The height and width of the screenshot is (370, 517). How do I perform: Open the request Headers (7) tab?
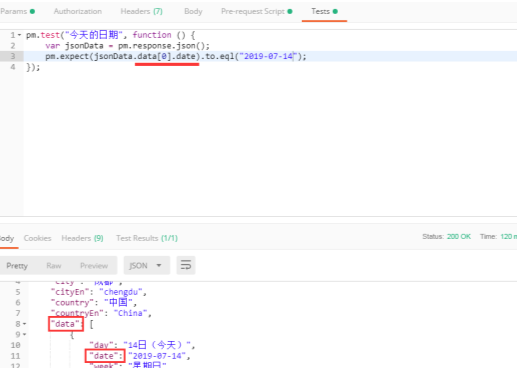pos(141,11)
